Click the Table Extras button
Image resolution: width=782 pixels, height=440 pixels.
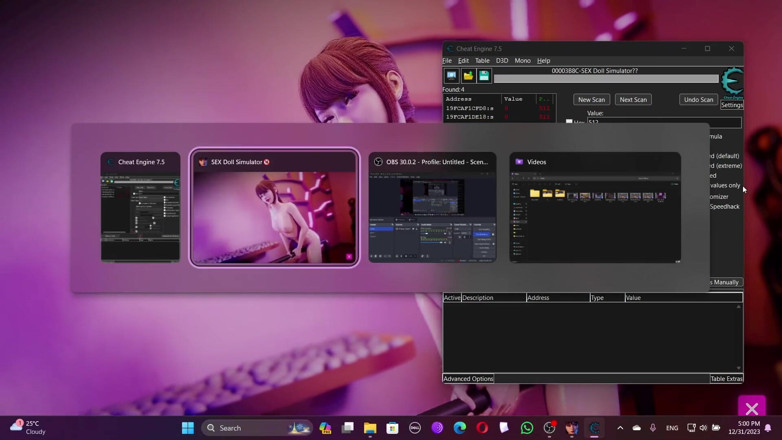click(726, 379)
